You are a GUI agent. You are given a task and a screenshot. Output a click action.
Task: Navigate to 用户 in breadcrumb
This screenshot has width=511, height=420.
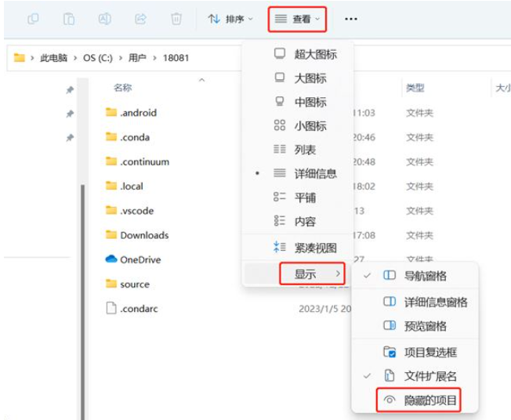coord(137,58)
